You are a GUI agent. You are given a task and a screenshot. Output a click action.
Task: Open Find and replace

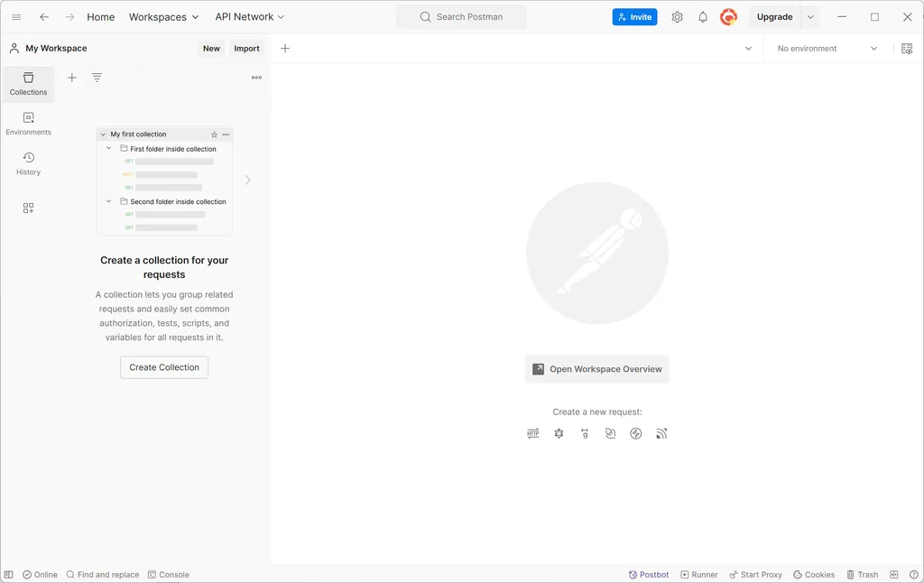click(102, 574)
